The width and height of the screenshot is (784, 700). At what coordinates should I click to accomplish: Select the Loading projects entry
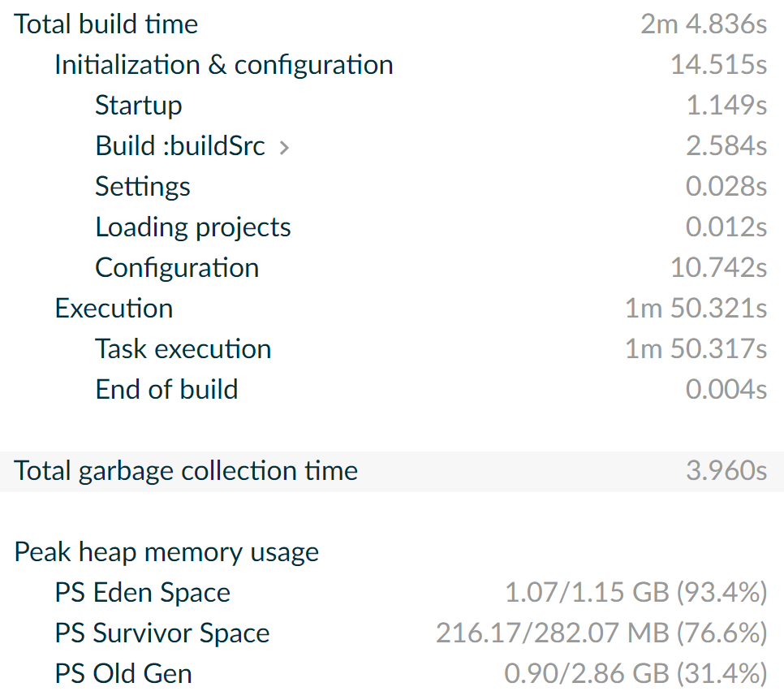tap(193, 227)
